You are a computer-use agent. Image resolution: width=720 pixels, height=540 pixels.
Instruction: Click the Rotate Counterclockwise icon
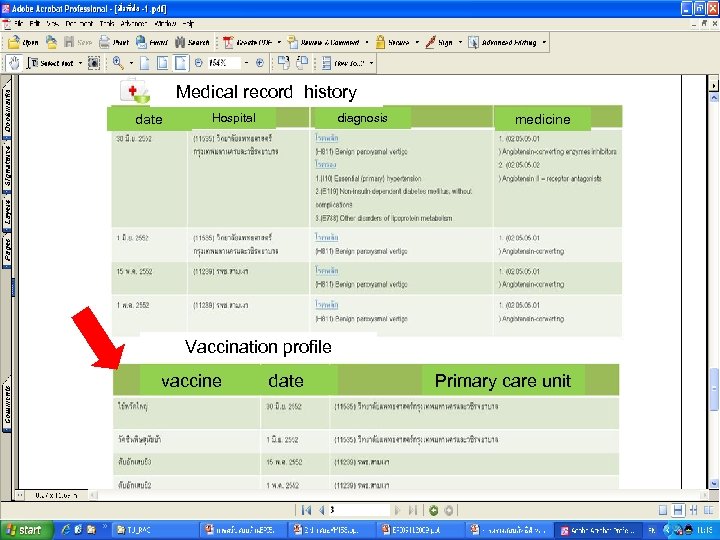(x=302, y=63)
